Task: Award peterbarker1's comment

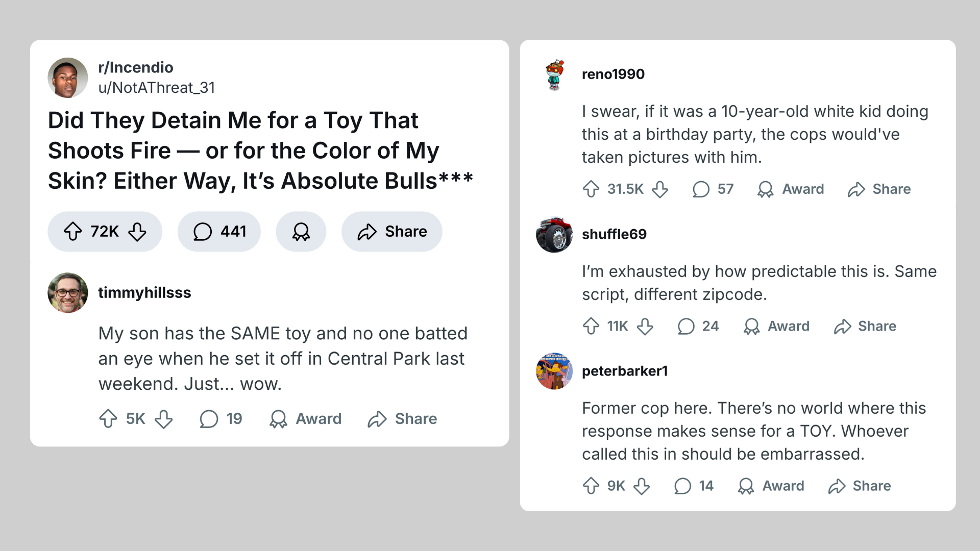Action: pyautogui.click(x=771, y=486)
